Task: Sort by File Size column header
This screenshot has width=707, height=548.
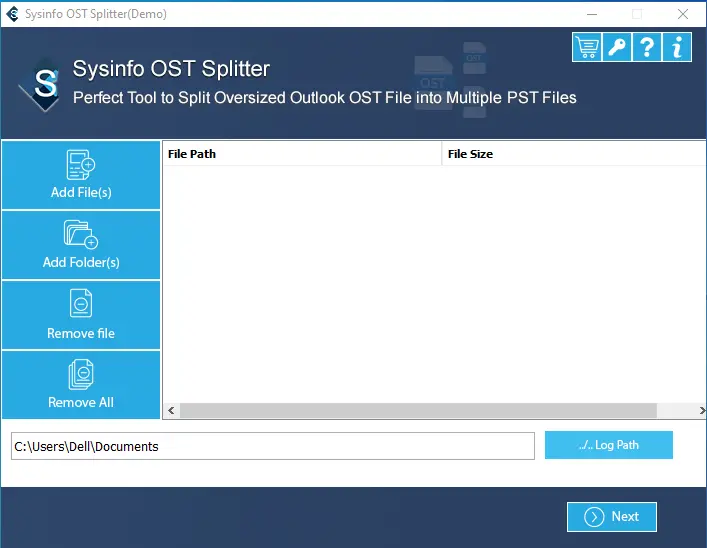Action: tap(574, 154)
